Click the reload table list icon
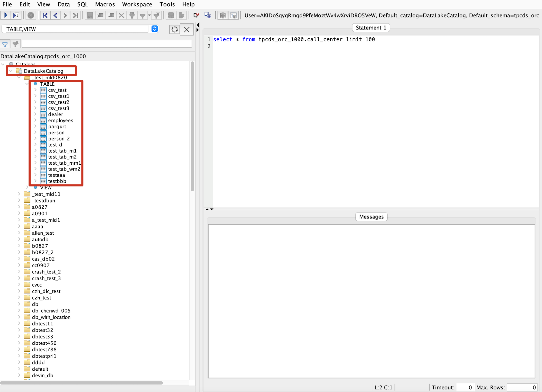Screen dimensions: 542x392 [174, 29]
